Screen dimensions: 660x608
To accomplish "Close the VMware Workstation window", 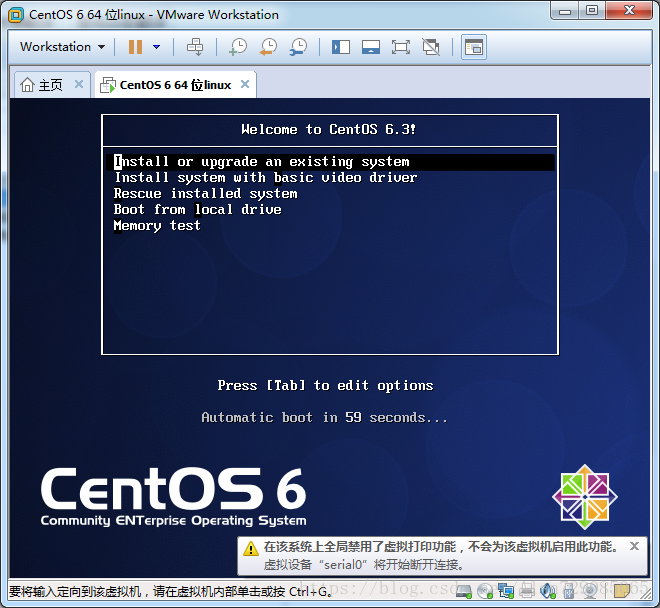I will pyautogui.click(x=629, y=11).
